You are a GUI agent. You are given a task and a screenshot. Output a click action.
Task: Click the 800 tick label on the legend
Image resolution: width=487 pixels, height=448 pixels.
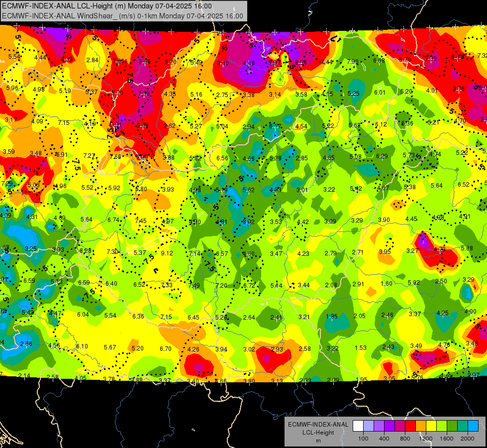405,439
